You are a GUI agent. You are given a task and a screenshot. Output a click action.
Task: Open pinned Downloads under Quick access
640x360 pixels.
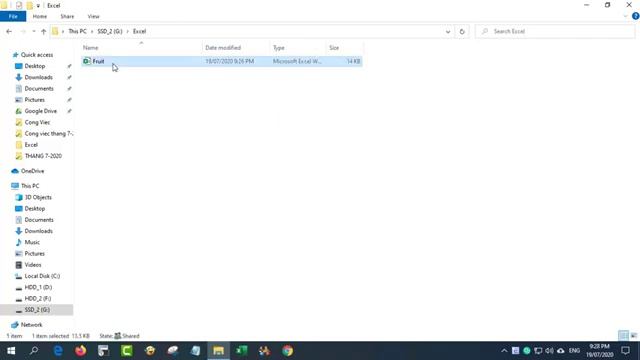click(x=38, y=77)
